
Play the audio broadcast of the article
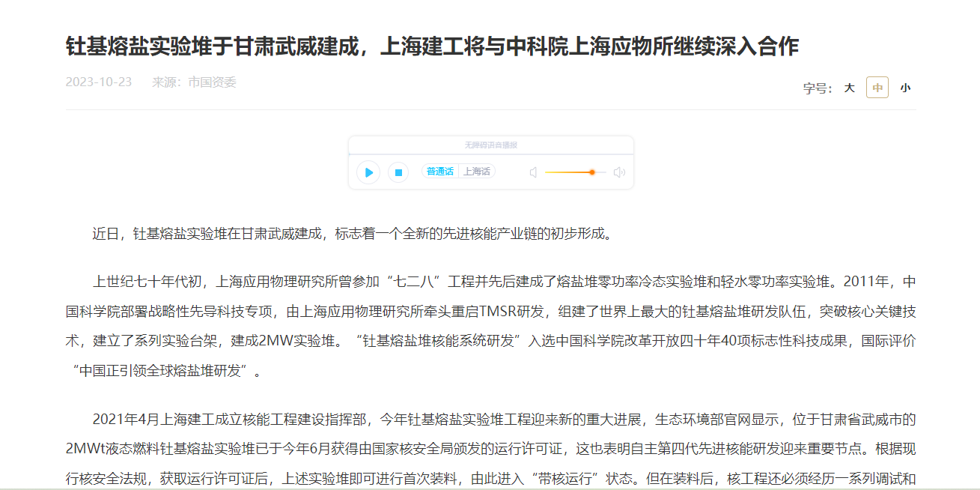point(368,172)
